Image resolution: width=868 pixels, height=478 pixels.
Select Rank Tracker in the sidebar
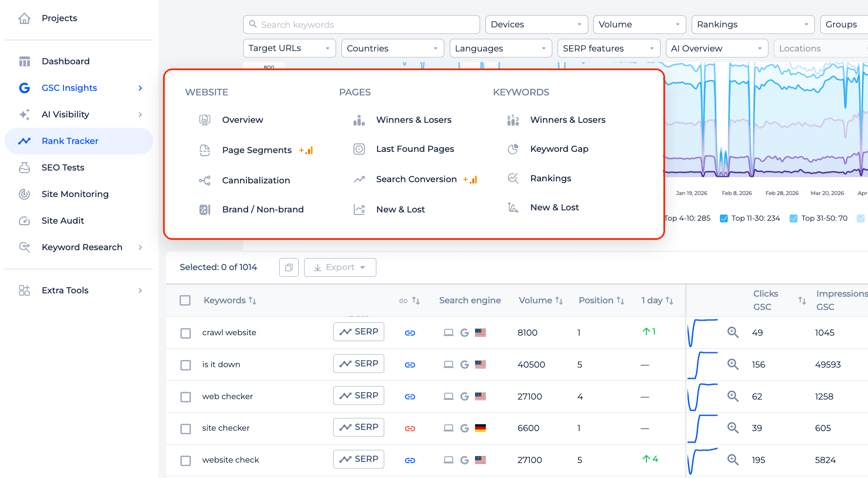point(79,141)
